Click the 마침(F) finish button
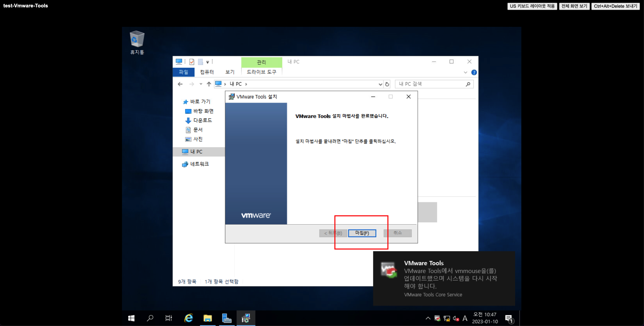Image resolution: width=644 pixels, height=326 pixels. pyautogui.click(x=362, y=233)
